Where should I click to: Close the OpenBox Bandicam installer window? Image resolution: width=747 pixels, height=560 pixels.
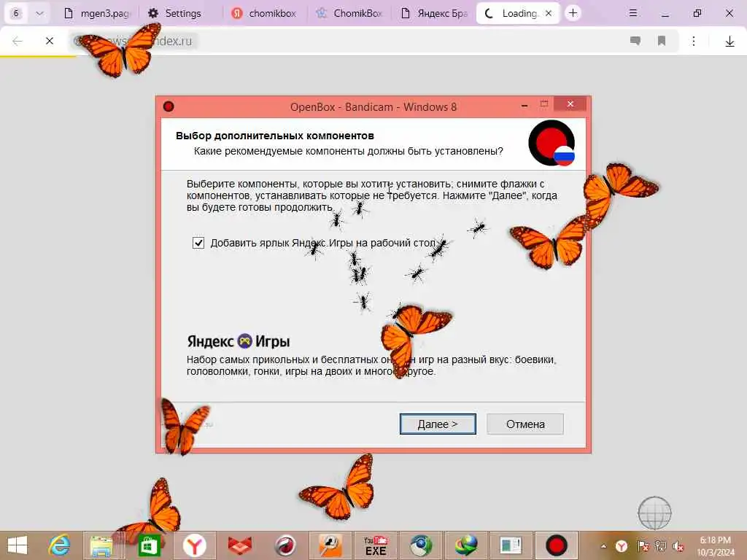point(570,104)
